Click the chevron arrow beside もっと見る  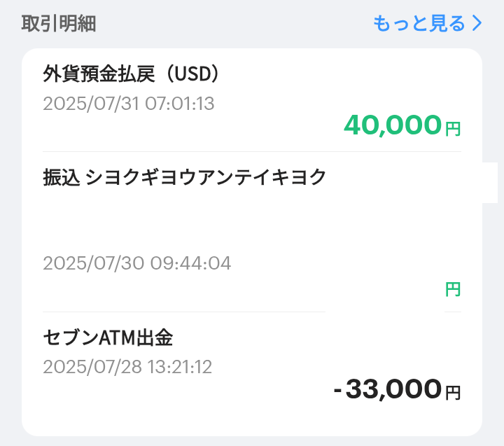click(477, 24)
